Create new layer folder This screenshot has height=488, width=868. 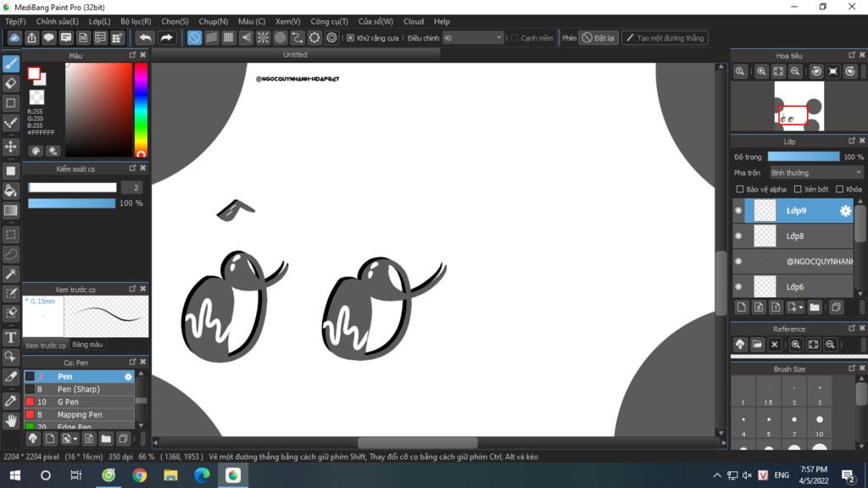(x=815, y=307)
